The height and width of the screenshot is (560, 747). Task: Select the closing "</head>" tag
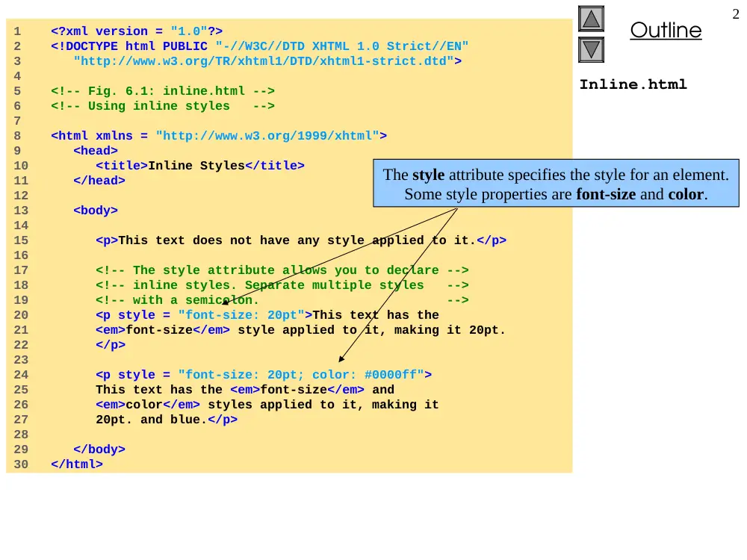coord(99,181)
